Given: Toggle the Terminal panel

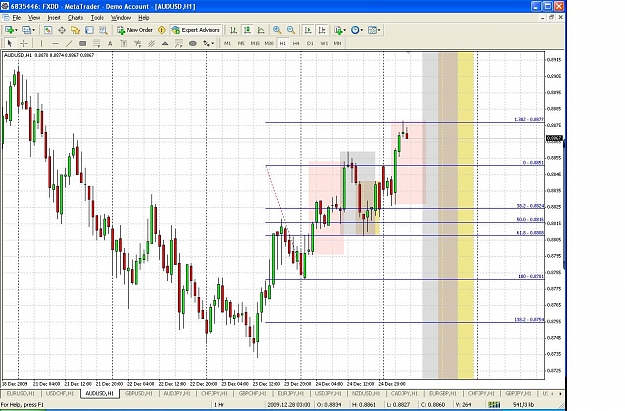Looking at the screenshot, I should (x=89, y=30).
